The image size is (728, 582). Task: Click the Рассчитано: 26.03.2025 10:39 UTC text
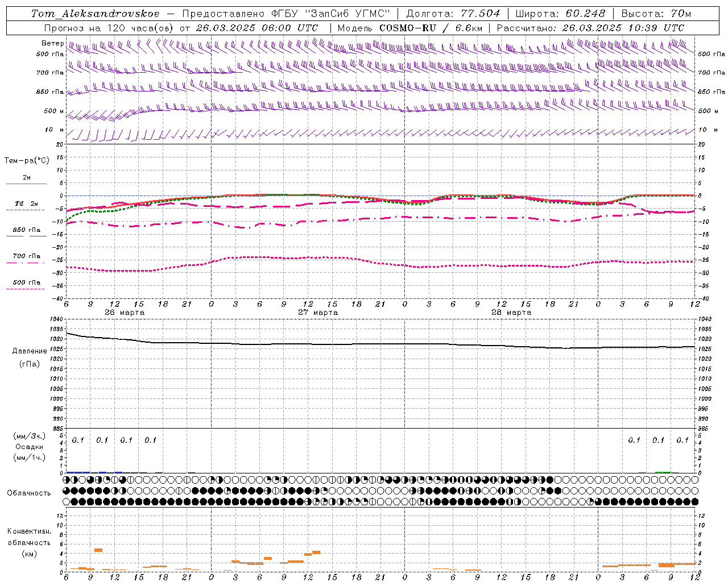click(590, 28)
